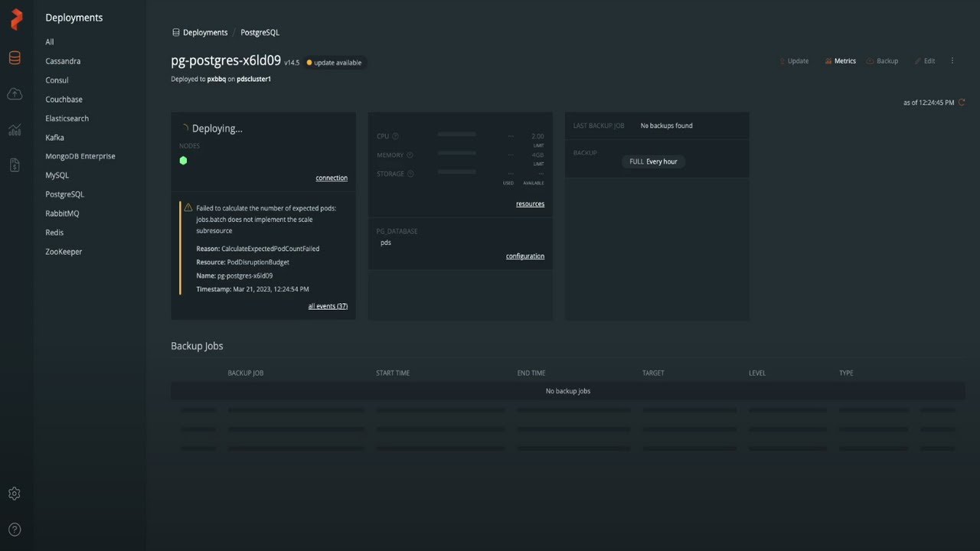Click the TARGET column header
Image resolution: width=980 pixels, height=551 pixels.
[x=653, y=373]
